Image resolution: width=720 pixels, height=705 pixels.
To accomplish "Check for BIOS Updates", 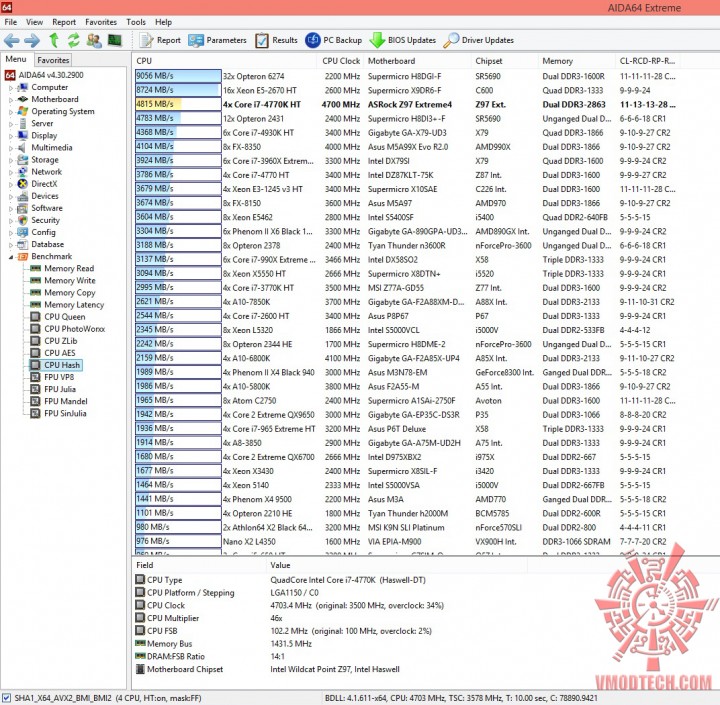I will (x=403, y=40).
